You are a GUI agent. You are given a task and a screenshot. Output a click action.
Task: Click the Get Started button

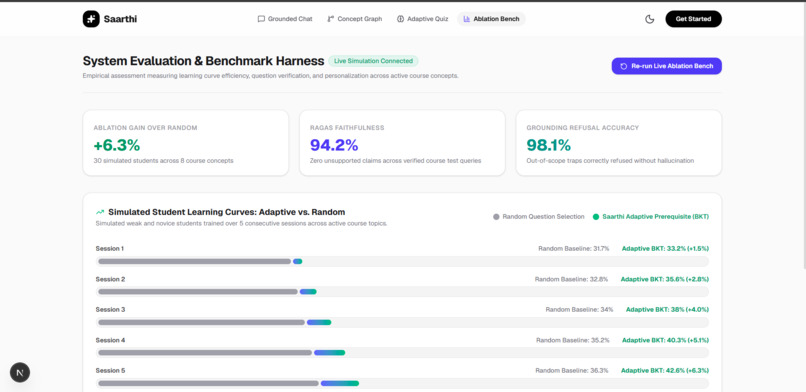coord(693,19)
